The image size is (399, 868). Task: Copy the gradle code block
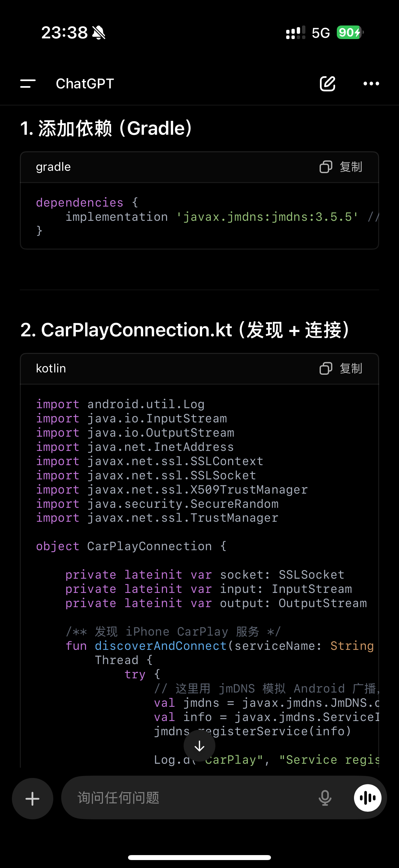pos(341,167)
